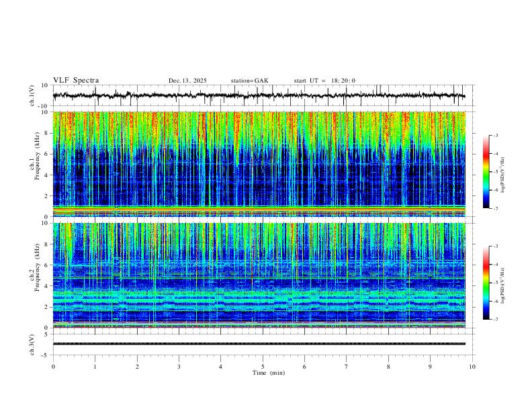532x411 pixels.
Task: Click the ch.1(V) axis '-10' tick label
Action: coord(44,106)
